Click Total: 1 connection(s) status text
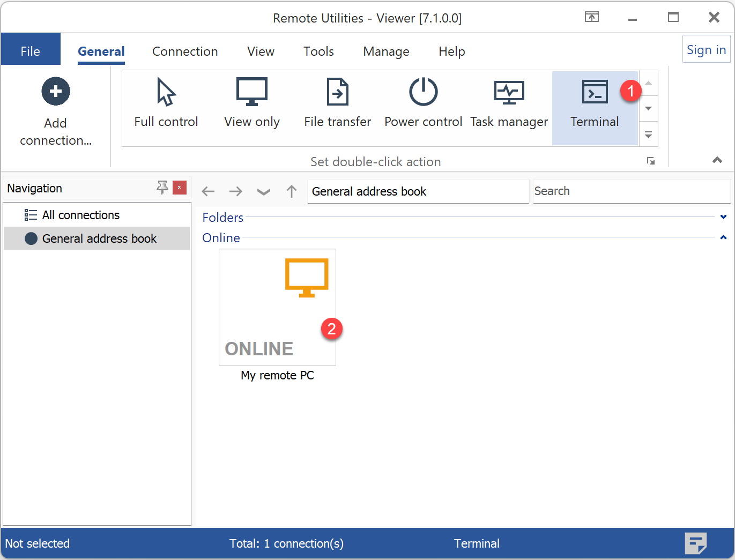Image resolution: width=735 pixels, height=560 pixels. (x=286, y=543)
